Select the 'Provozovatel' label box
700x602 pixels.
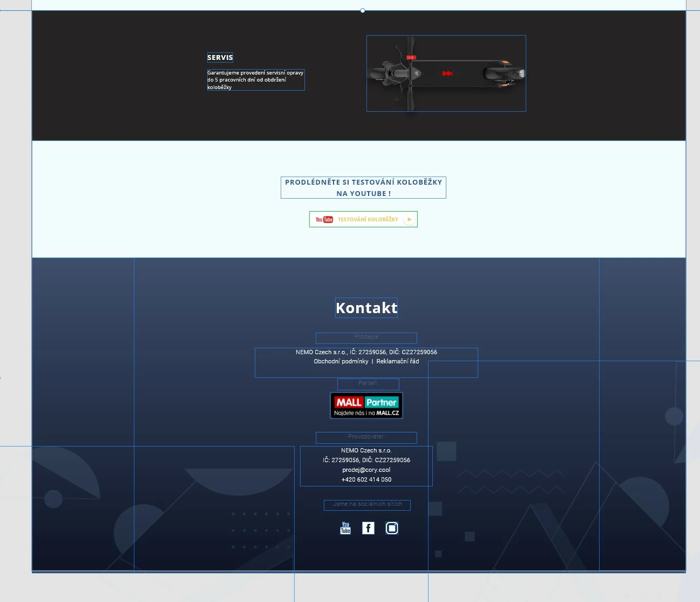click(x=366, y=438)
